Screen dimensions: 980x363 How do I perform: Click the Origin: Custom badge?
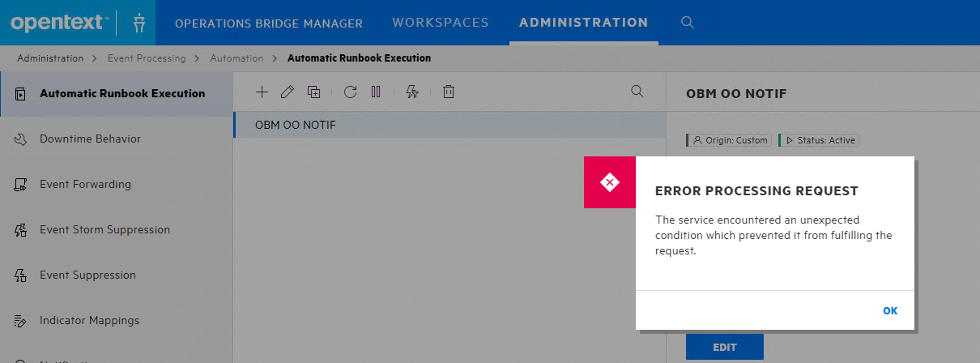click(729, 140)
